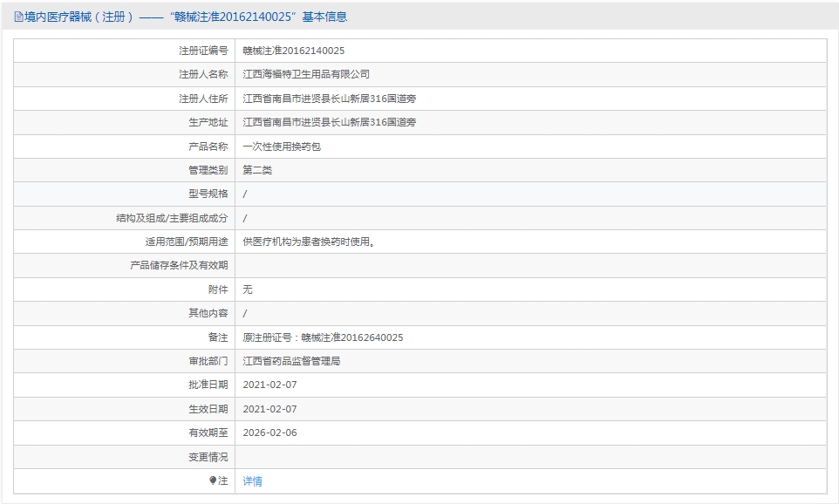Click the 附件 label
This screenshot has width=839, height=504.
218,289
